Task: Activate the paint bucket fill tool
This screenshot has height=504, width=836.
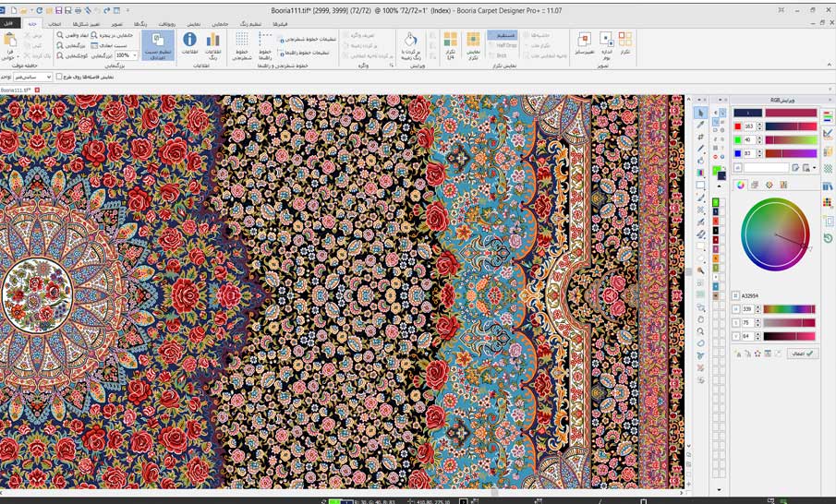Action: pos(700,161)
